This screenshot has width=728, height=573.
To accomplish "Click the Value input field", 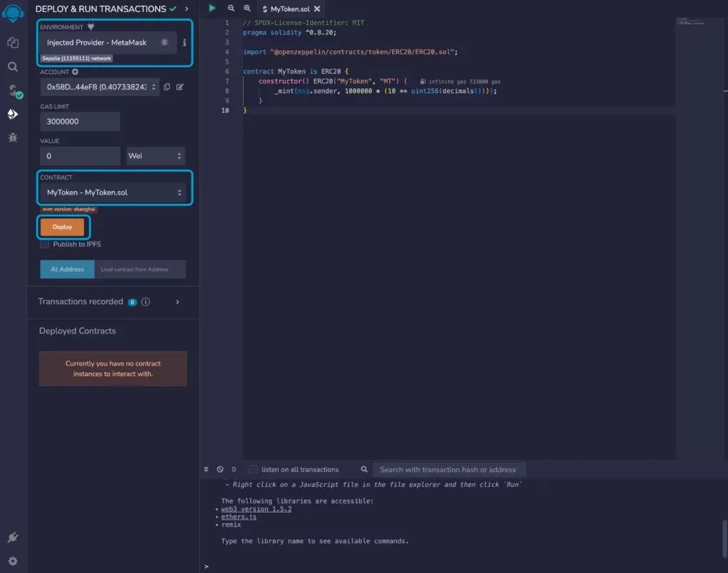I will point(80,156).
